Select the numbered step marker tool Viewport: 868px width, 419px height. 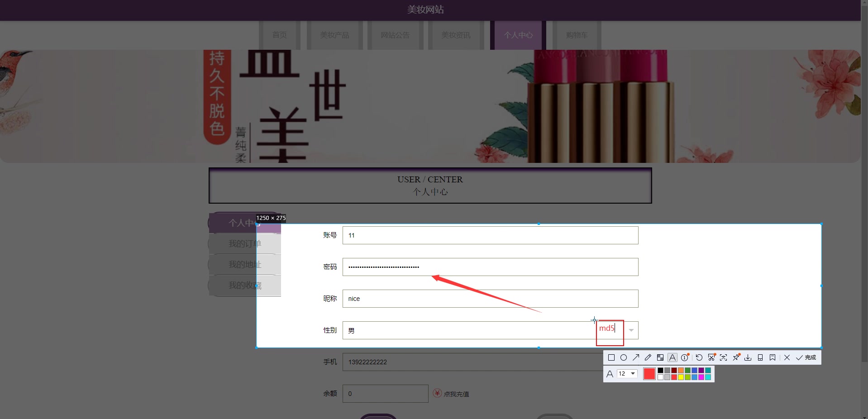point(684,357)
